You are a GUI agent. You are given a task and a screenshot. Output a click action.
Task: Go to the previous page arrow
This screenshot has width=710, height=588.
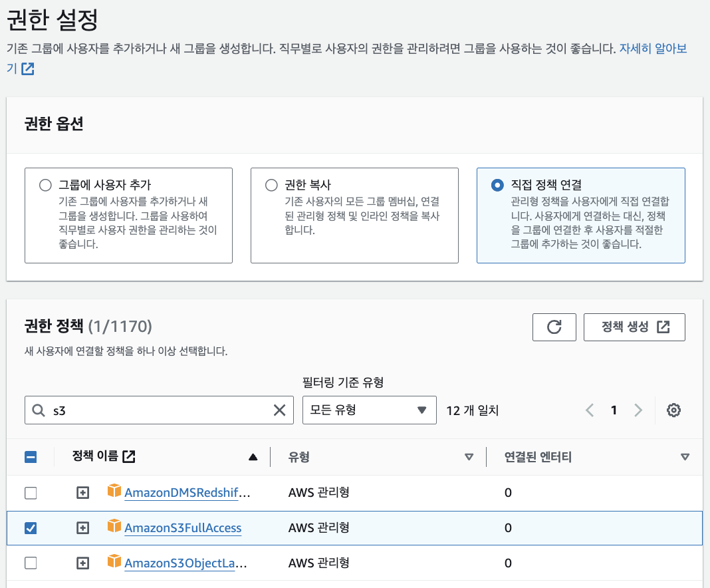click(x=590, y=410)
